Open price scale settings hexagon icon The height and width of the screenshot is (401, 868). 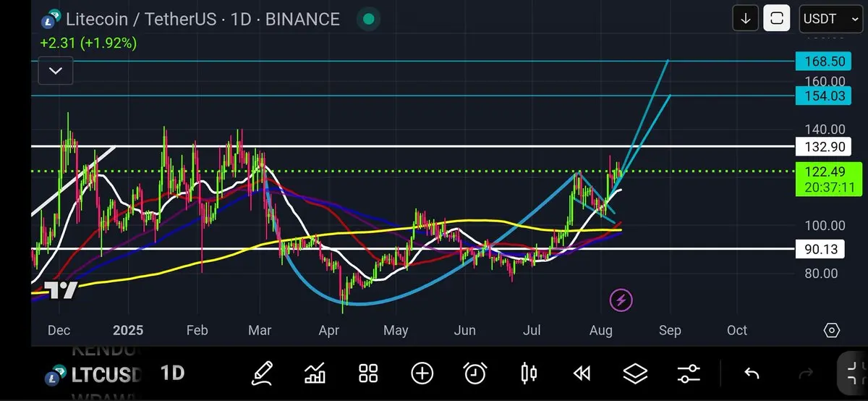832,331
